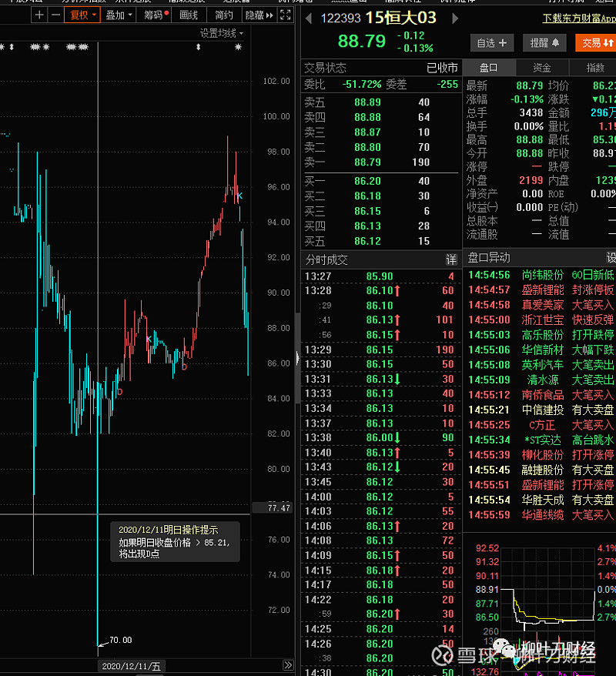Expand the 设置均线 dropdown
This screenshot has height=676, width=616.
click(x=222, y=33)
